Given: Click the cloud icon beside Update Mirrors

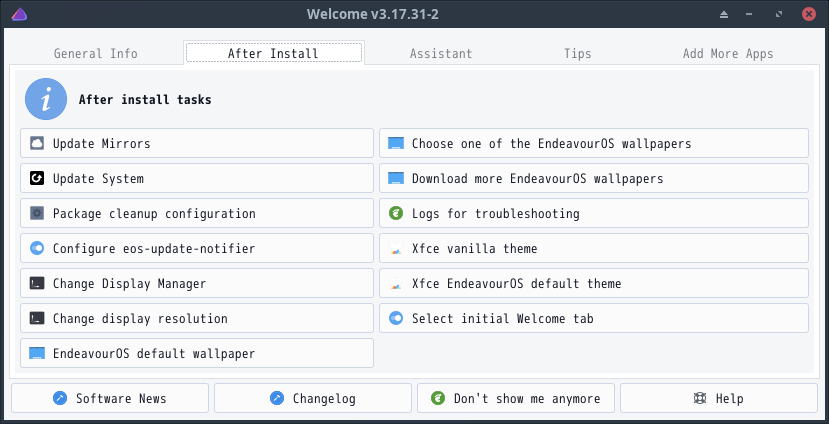Looking at the screenshot, I should coord(37,143).
